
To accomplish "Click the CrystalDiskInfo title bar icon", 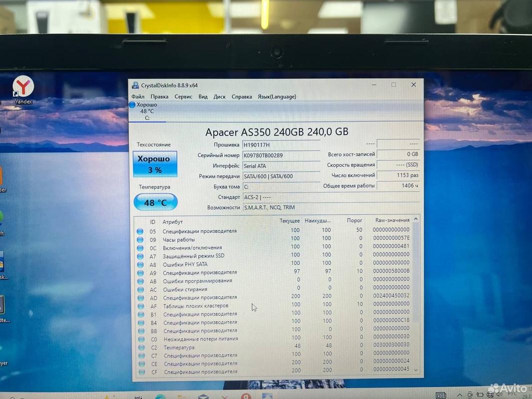I will click(135, 85).
